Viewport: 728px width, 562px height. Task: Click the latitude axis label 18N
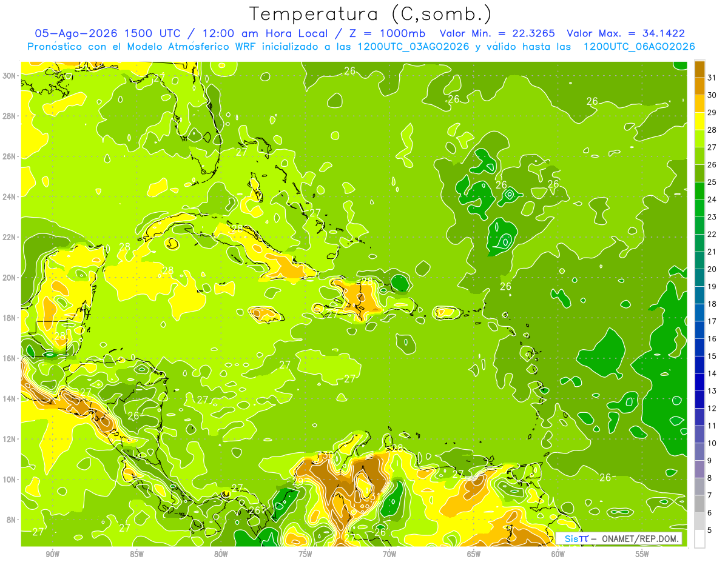pyautogui.click(x=9, y=318)
